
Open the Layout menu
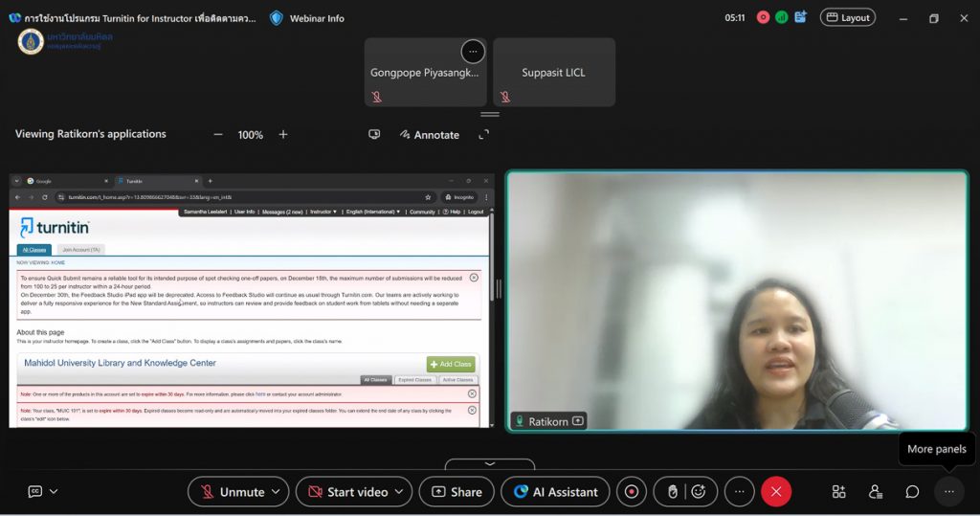(x=847, y=17)
